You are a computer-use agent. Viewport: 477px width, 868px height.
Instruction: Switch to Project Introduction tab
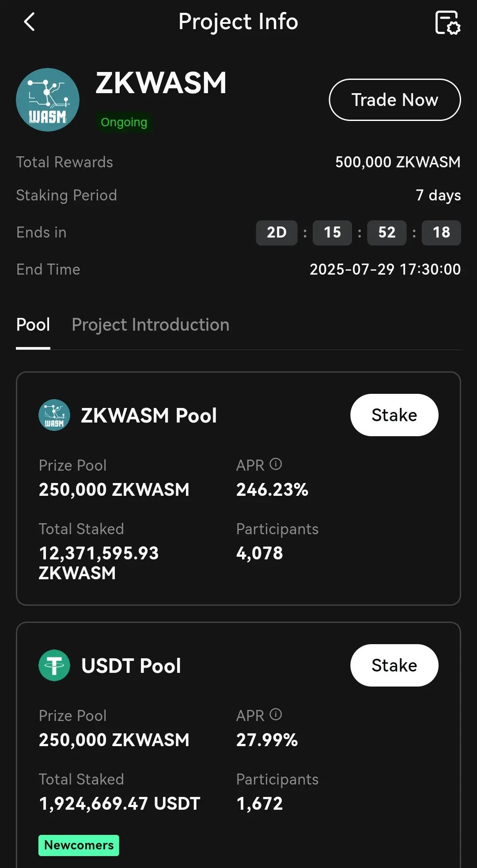(x=151, y=325)
